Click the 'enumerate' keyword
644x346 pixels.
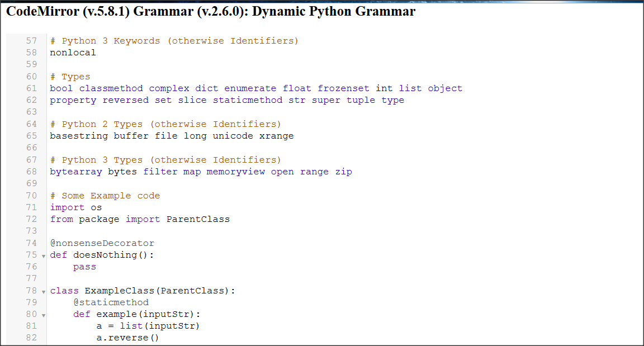[250, 88]
